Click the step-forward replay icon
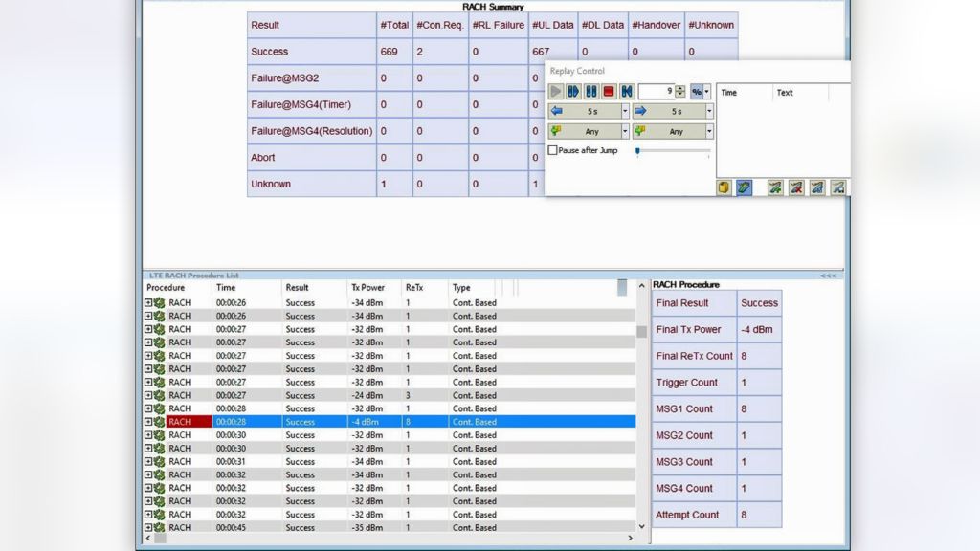This screenshot has width=980, height=551. tap(573, 92)
